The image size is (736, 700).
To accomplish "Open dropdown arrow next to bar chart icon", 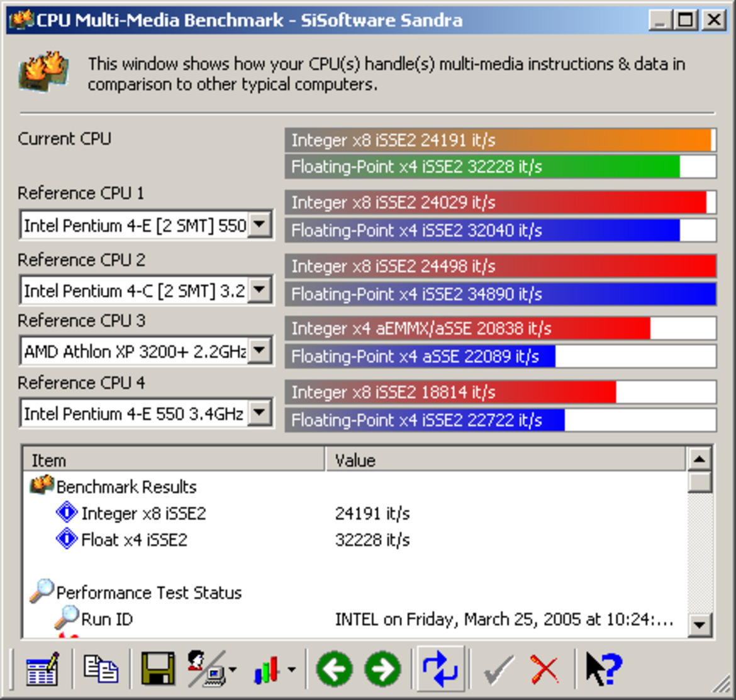I will (292, 670).
